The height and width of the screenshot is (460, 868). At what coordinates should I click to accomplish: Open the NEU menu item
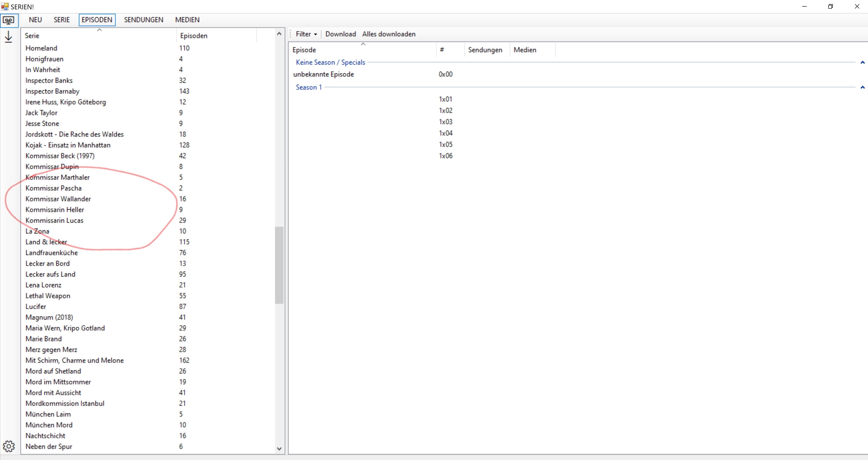[35, 20]
